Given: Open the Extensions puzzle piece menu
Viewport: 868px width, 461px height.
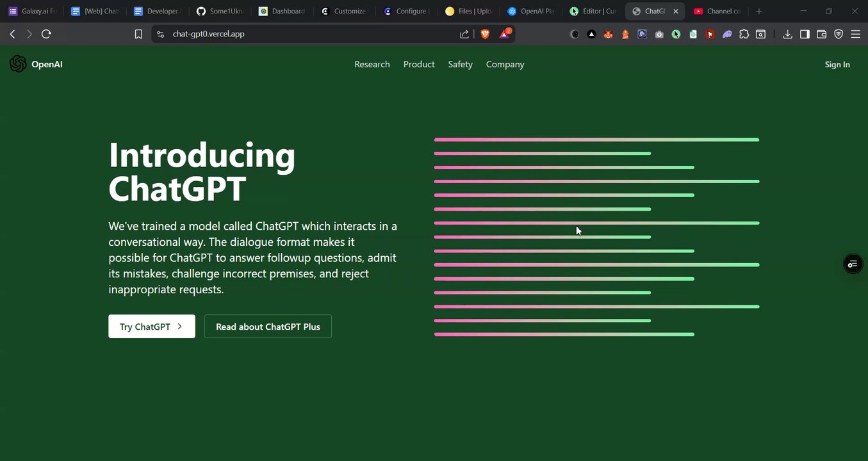Looking at the screenshot, I should [x=744, y=34].
